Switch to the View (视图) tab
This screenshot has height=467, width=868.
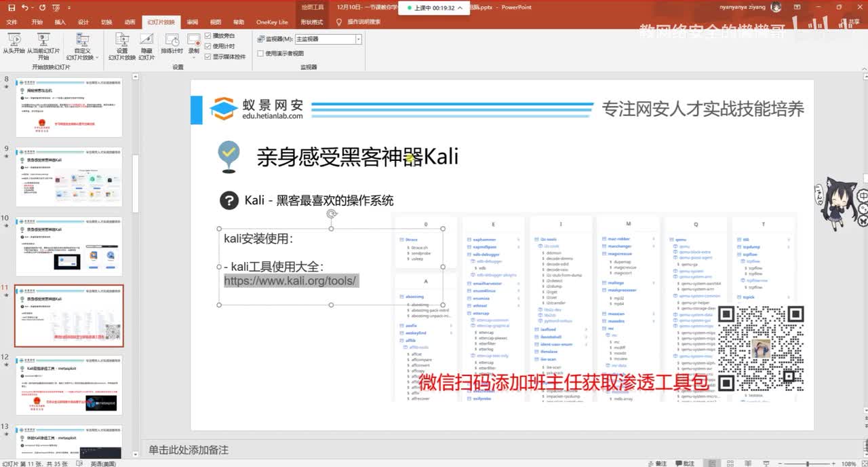coord(216,22)
